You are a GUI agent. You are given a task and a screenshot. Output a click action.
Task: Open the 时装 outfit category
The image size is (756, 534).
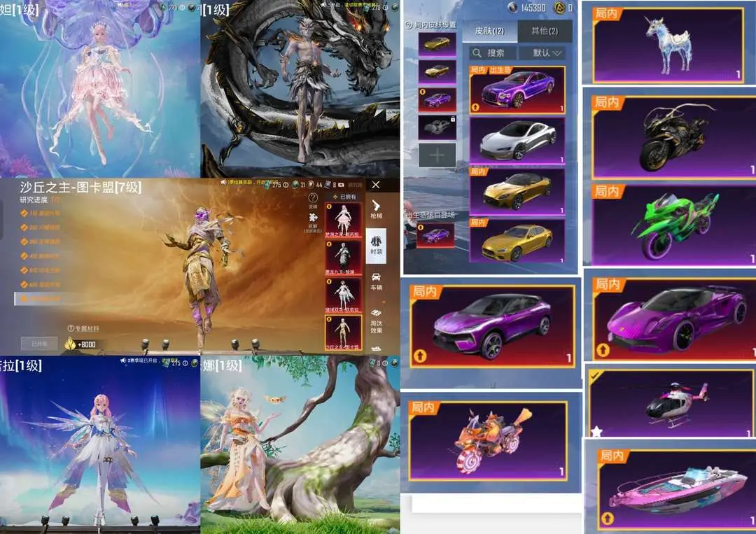tap(376, 245)
